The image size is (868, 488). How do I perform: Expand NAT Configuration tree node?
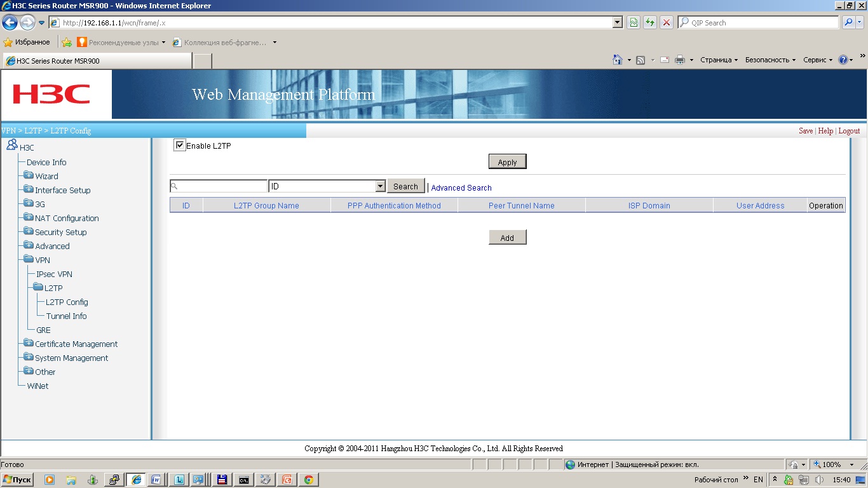29,217
